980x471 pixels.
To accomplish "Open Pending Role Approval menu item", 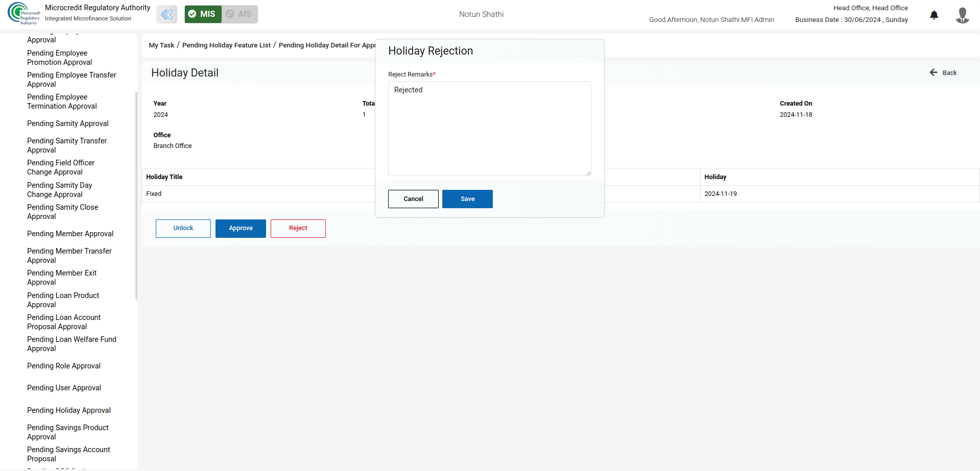I will 64,366.
